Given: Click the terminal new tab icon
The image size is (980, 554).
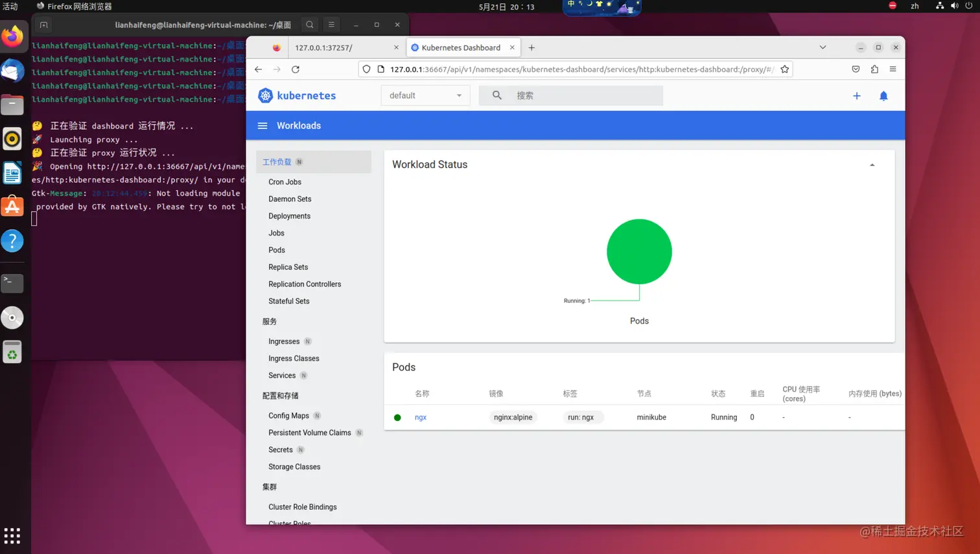Looking at the screenshot, I should [x=43, y=25].
